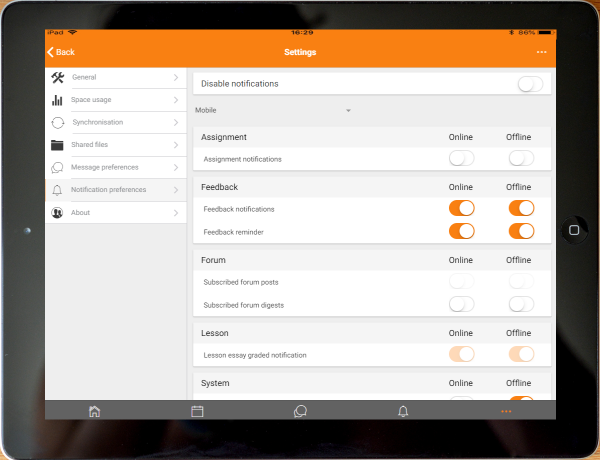Disable offline Feedback reminder toggle
Screen dimensions: 600x460
point(521,231)
